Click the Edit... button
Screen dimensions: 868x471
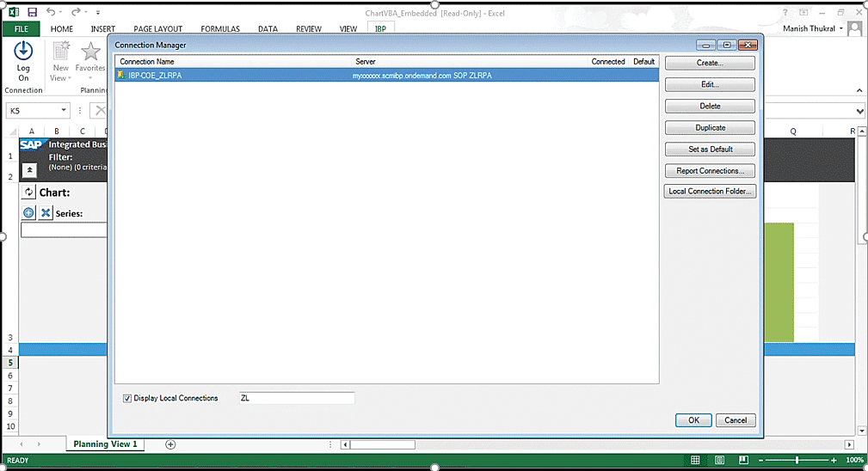[x=710, y=84]
